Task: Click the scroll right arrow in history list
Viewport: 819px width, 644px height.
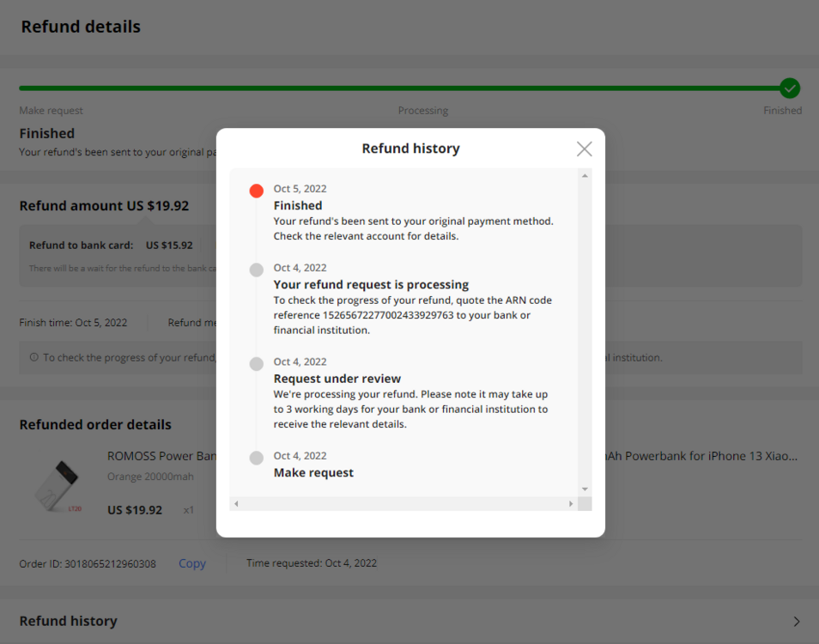Action: pyautogui.click(x=571, y=504)
